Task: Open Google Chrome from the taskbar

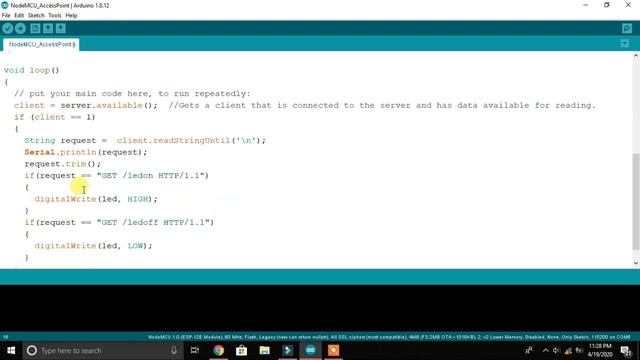Action: pyautogui.click(x=218, y=350)
